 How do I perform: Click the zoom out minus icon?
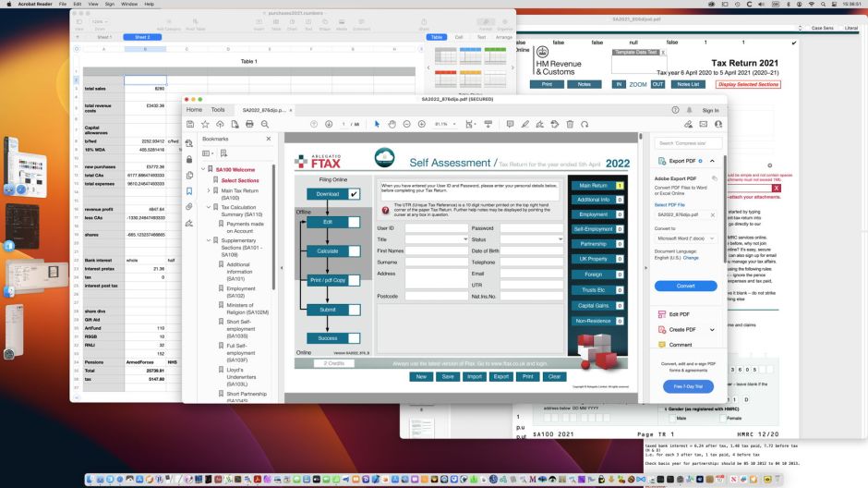[406, 123]
